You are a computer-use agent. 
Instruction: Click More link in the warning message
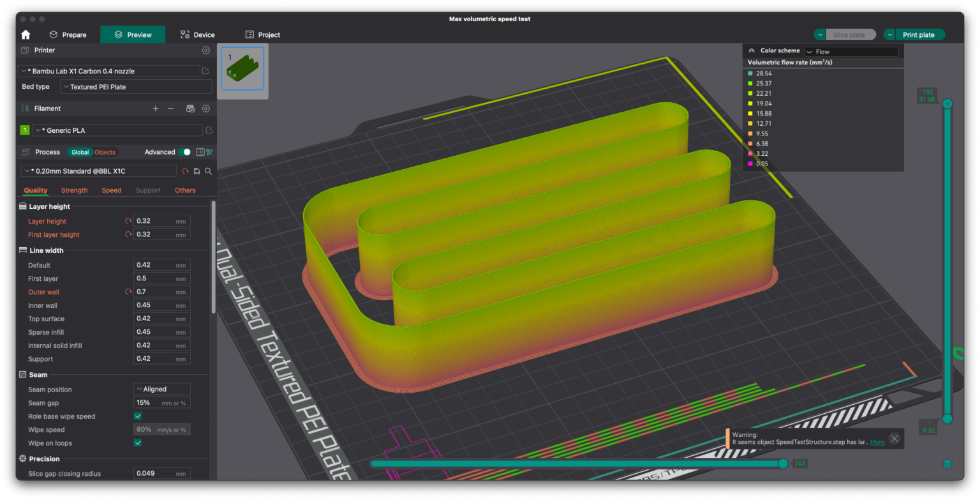click(878, 442)
